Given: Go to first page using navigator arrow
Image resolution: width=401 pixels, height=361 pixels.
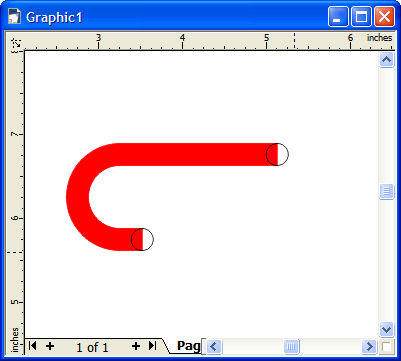Looking at the screenshot, I should click(x=32, y=346).
